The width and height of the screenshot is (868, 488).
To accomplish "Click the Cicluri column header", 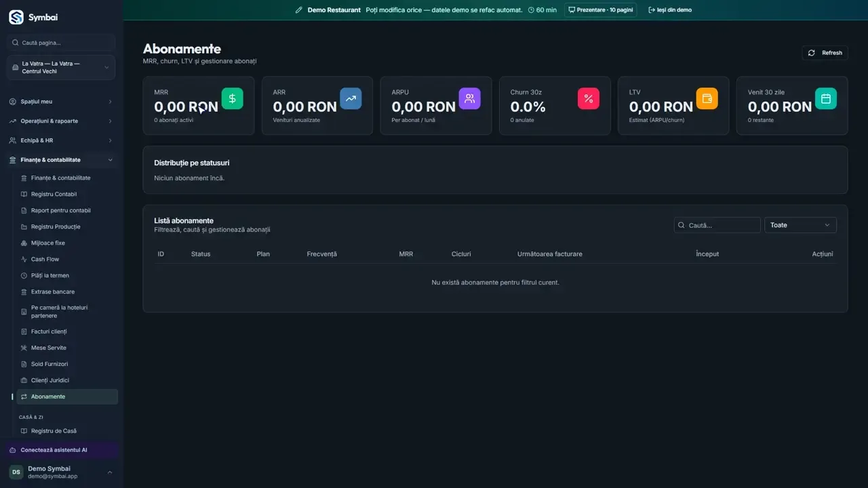I will click(461, 254).
